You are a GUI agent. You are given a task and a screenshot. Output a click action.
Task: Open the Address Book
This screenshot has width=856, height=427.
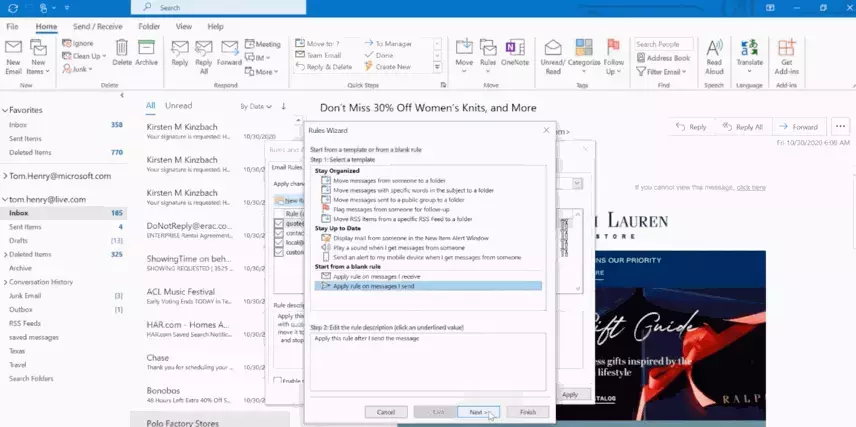(663, 58)
